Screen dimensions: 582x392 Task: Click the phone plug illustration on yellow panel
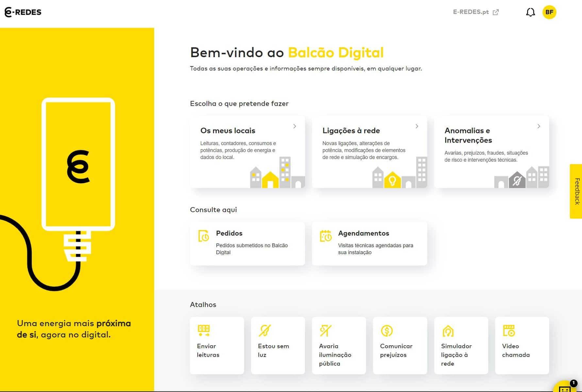(78, 180)
